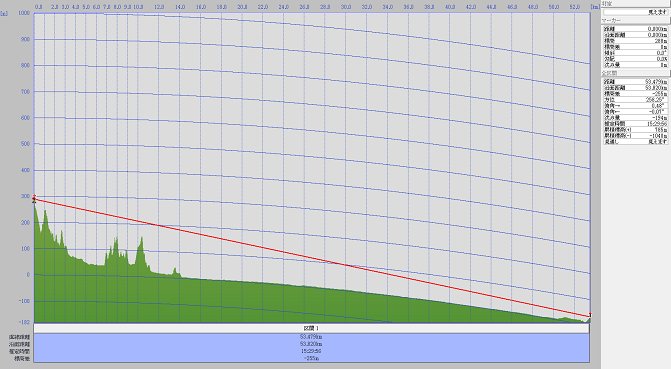Click the 区間 1 section header bar

312,328
